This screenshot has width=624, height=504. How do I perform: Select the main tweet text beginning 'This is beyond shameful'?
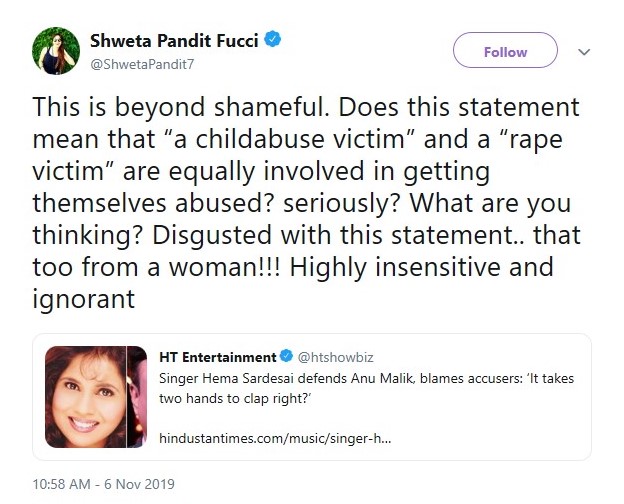tap(306, 203)
